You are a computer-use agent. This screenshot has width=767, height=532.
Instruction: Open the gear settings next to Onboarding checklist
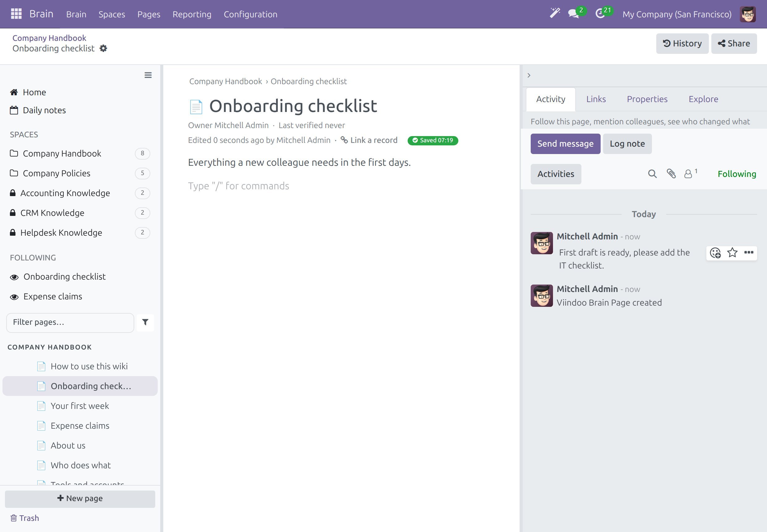coord(103,48)
